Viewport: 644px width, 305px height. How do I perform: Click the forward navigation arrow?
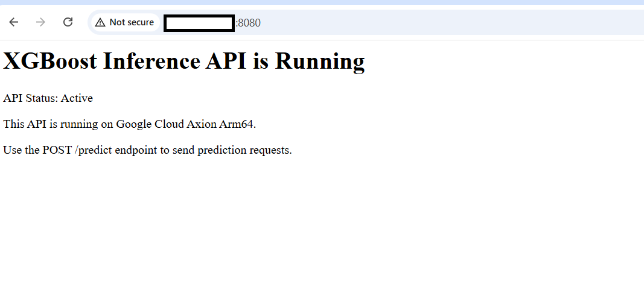click(40, 22)
